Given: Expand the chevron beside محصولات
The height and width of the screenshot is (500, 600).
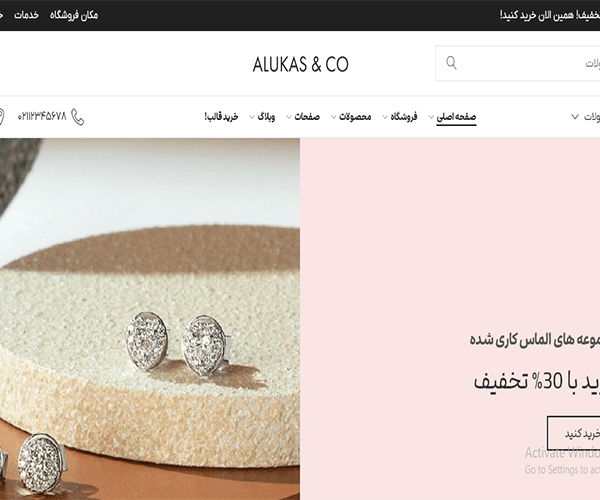Looking at the screenshot, I should pyautogui.click(x=334, y=117).
